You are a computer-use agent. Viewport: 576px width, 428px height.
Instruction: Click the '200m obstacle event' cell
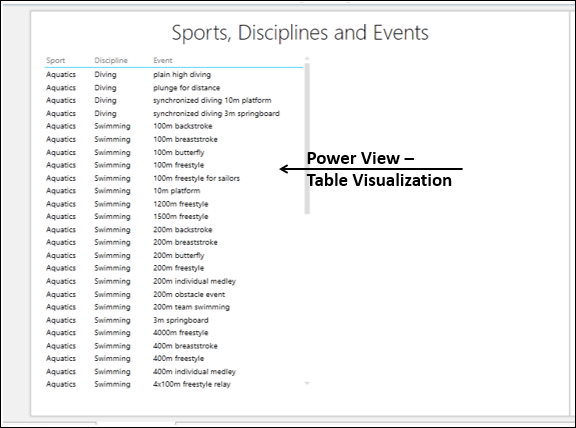(189, 294)
